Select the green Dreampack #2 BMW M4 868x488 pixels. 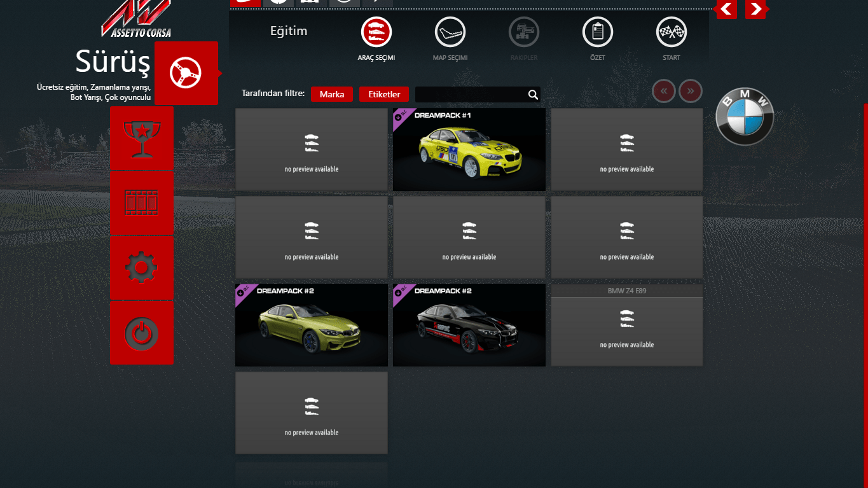(312, 325)
